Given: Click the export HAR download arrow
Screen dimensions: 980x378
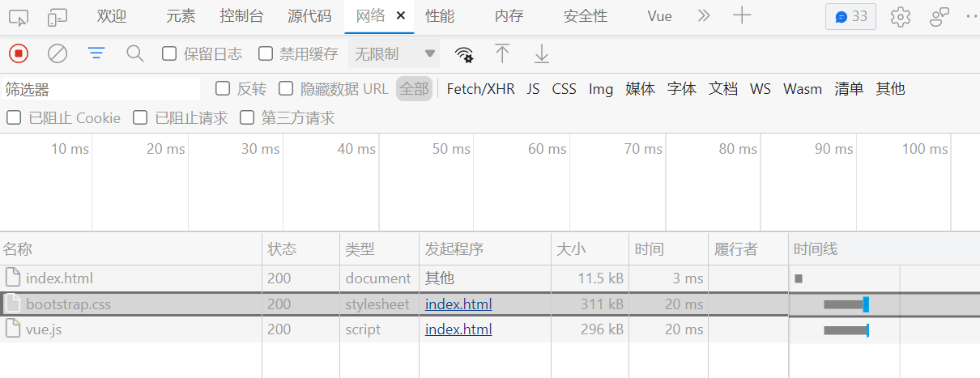Looking at the screenshot, I should (x=542, y=54).
